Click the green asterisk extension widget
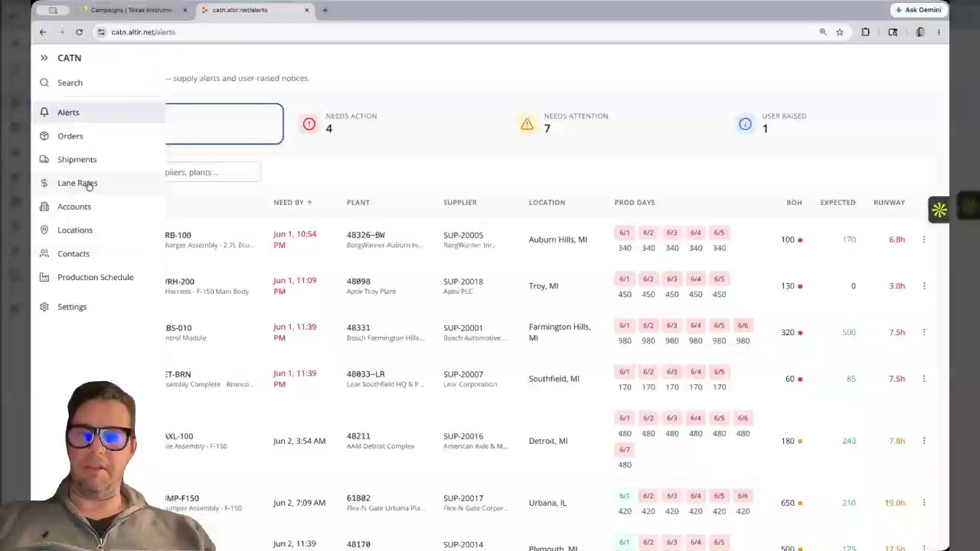Viewport: 980px width, 551px height. (x=939, y=210)
